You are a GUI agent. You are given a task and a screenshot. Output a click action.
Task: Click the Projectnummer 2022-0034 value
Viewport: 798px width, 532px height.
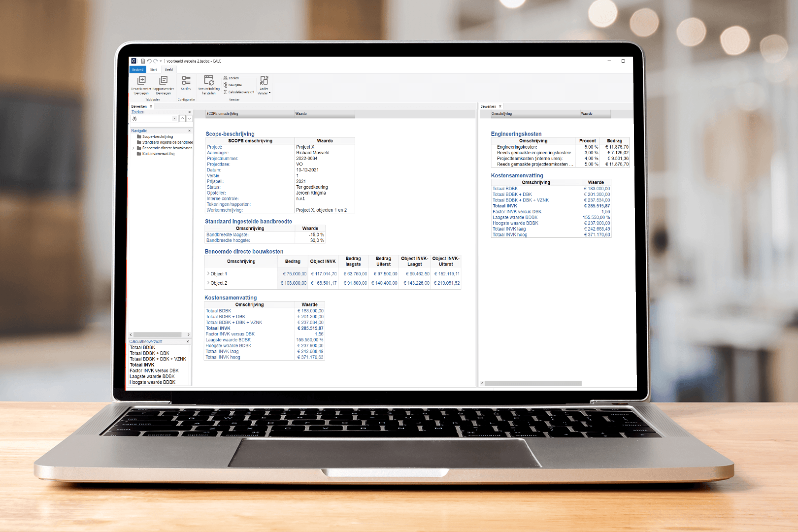coord(306,159)
